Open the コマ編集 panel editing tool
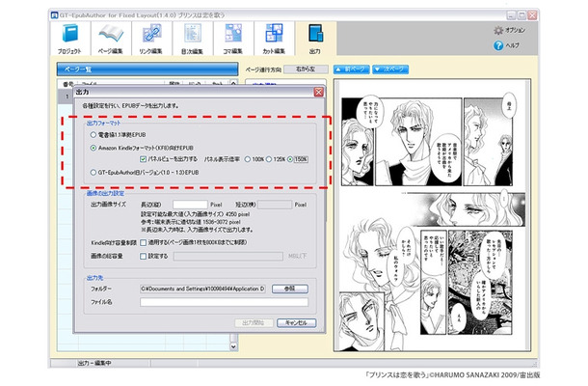 pyautogui.click(x=233, y=39)
